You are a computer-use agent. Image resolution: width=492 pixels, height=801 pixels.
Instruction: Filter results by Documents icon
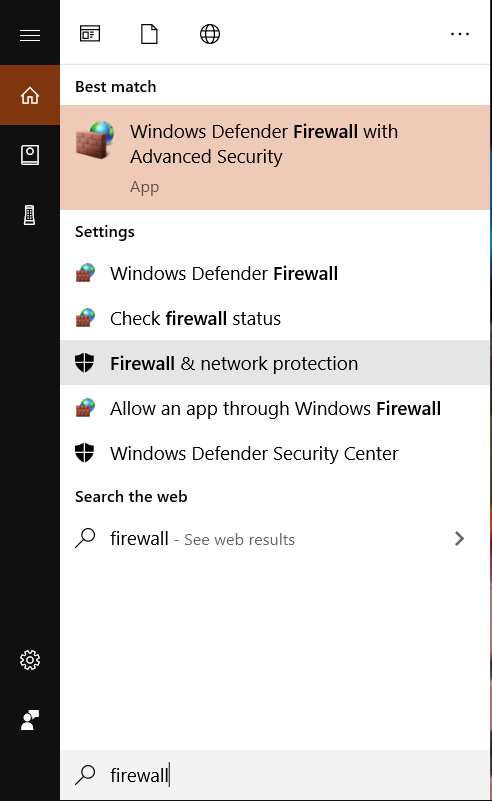coord(149,34)
